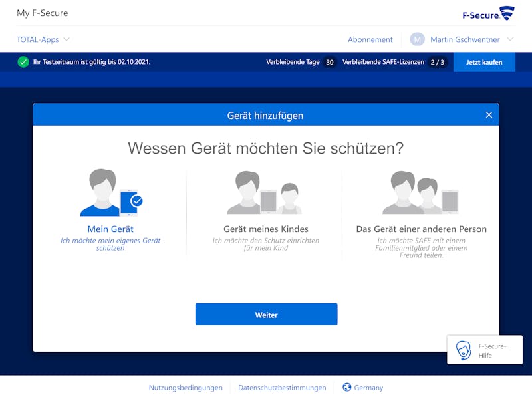Select the other person's device illustration
The width and height of the screenshot is (532, 399).
point(421,192)
